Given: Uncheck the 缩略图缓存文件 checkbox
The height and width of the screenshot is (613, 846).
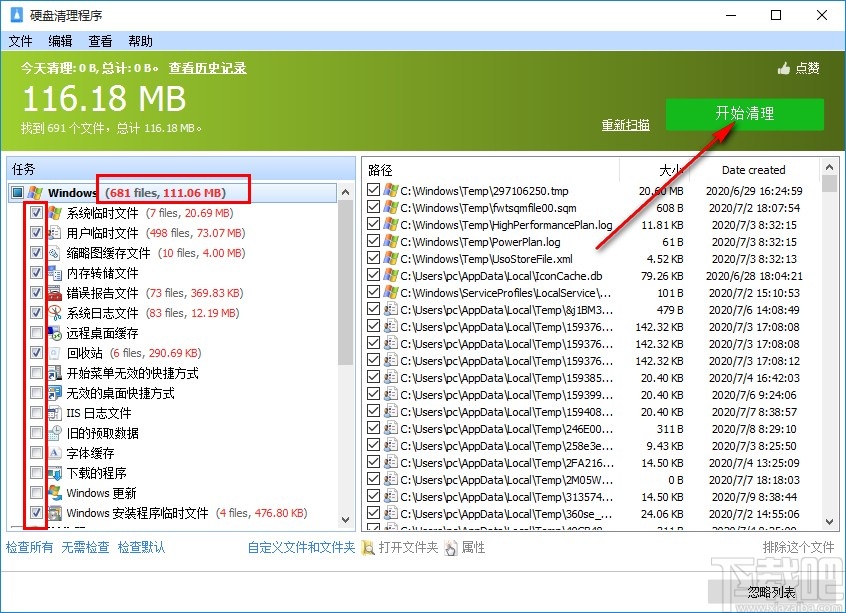Looking at the screenshot, I should pos(36,253).
